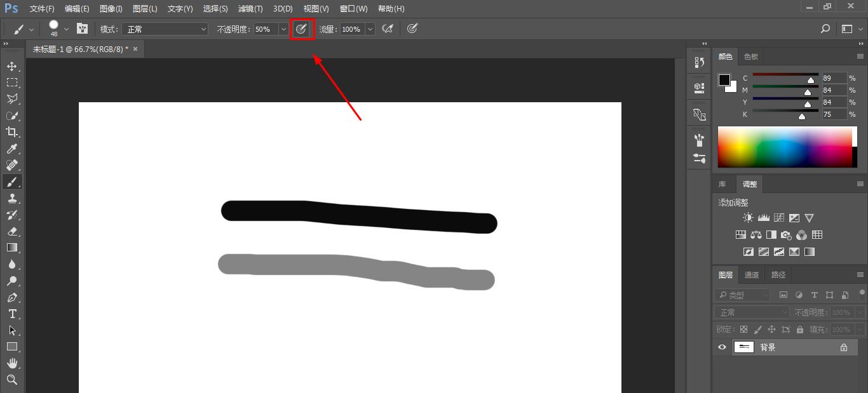
Task: Select the Gradient tool
Action: click(12, 248)
